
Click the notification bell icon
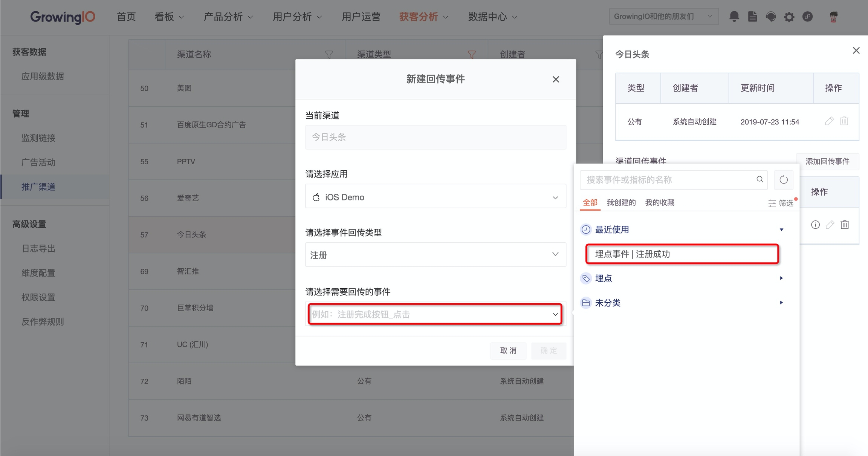(x=734, y=17)
